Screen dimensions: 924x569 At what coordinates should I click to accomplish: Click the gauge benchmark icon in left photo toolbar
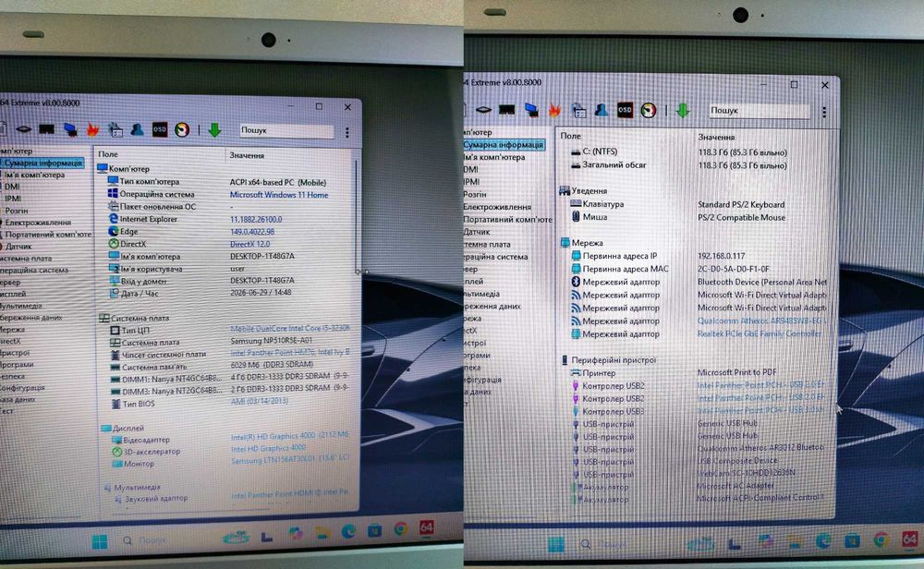tap(182, 129)
